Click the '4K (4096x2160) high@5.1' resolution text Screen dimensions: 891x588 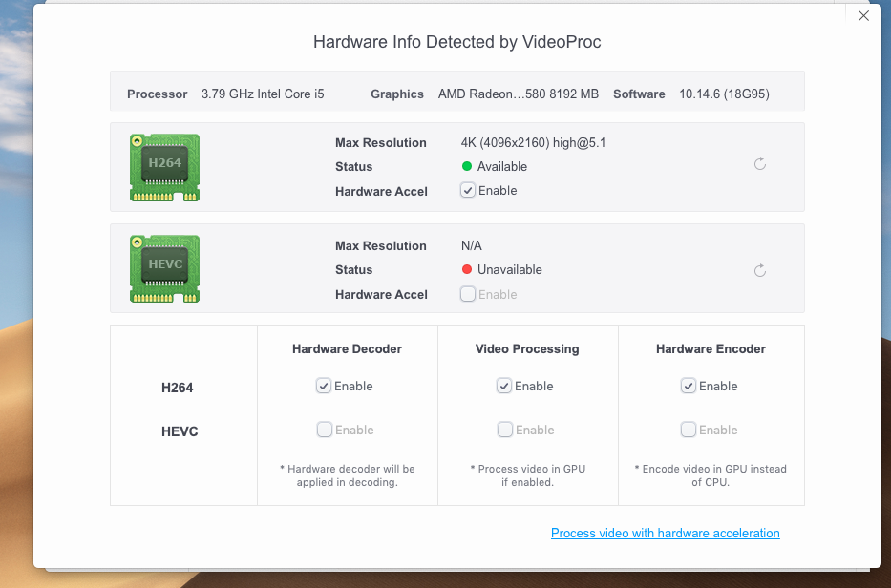pos(533,142)
